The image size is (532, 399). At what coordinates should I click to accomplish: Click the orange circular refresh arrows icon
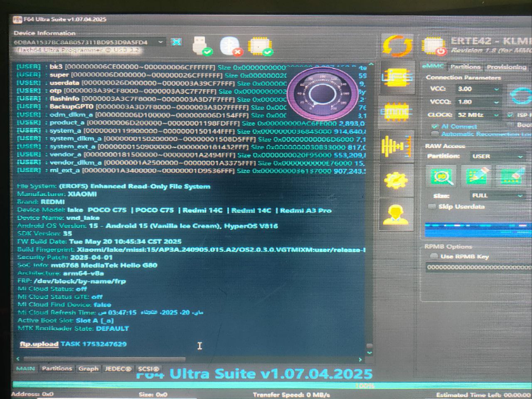click(x=397, y=46)
